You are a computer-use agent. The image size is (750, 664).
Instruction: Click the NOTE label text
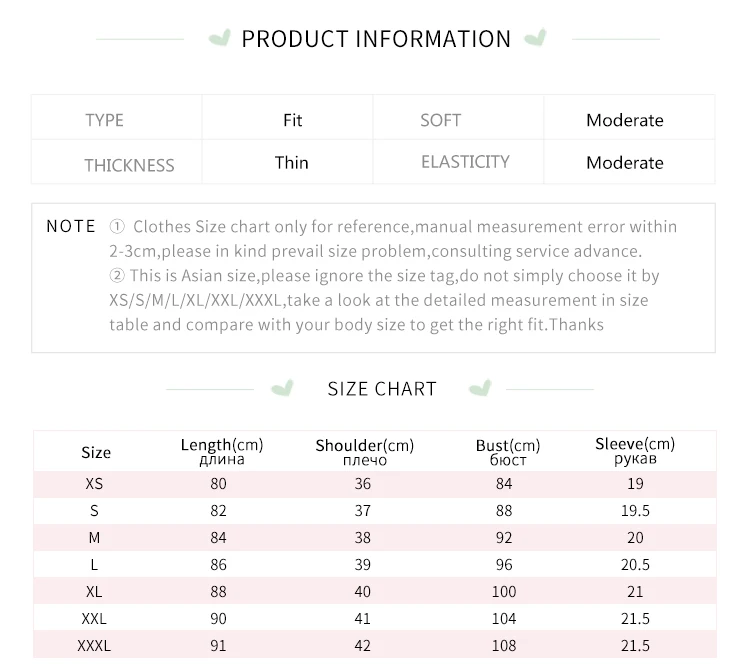pos(71,226)
